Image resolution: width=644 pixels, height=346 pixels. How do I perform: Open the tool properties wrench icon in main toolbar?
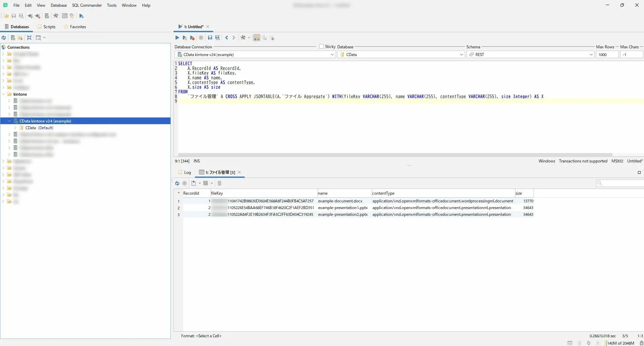pyautogui.click(x=56, y=16)
